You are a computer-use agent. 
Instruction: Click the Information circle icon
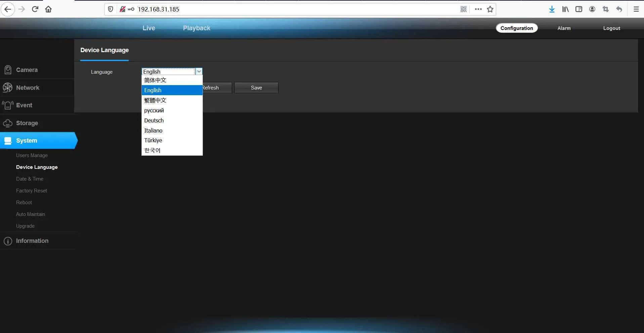(x=8, y=241)
